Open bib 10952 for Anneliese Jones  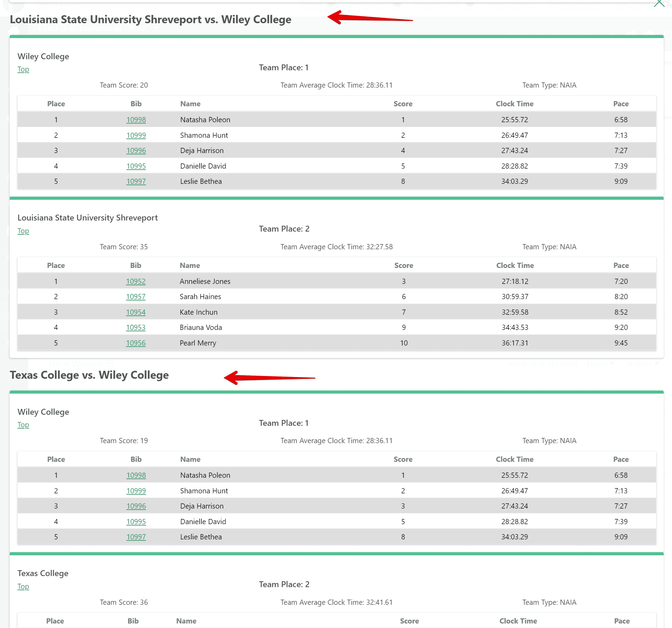[x=136, y=281]
